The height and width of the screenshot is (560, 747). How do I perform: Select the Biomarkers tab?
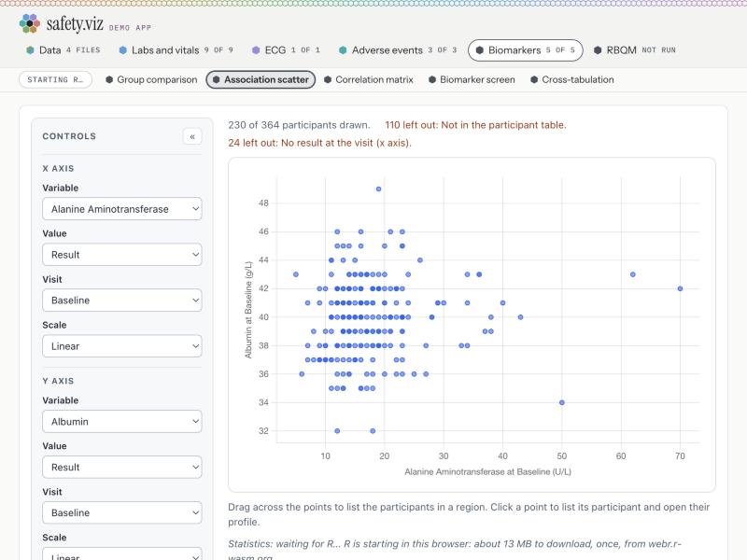(526, 50)
